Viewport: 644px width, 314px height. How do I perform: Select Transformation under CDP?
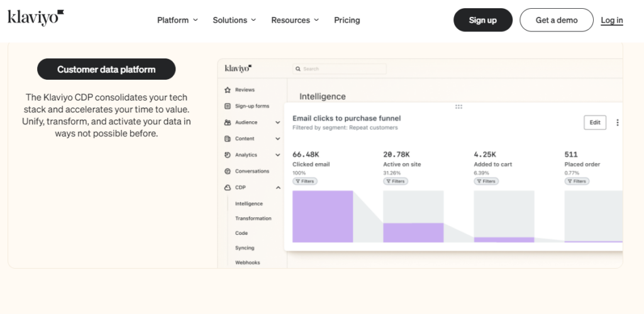point(253,219)
